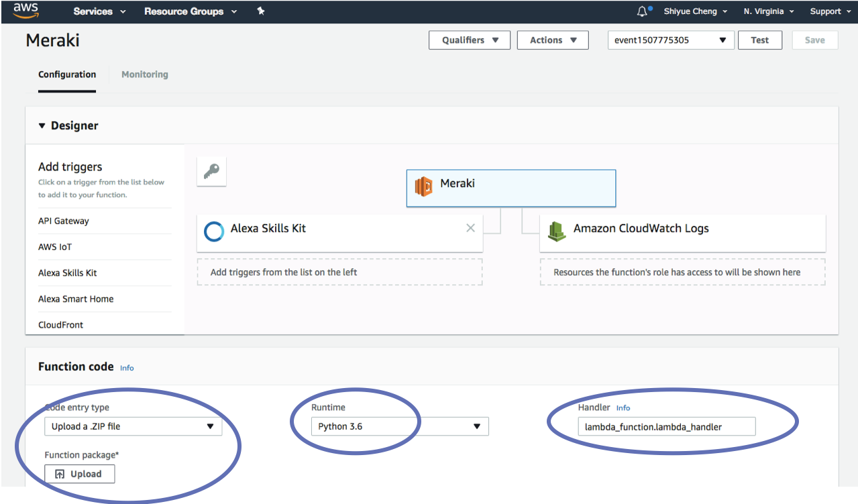This screenshot has width=858, height=504.
Task: Open the Code entry type dropdown
Action: 133,426
